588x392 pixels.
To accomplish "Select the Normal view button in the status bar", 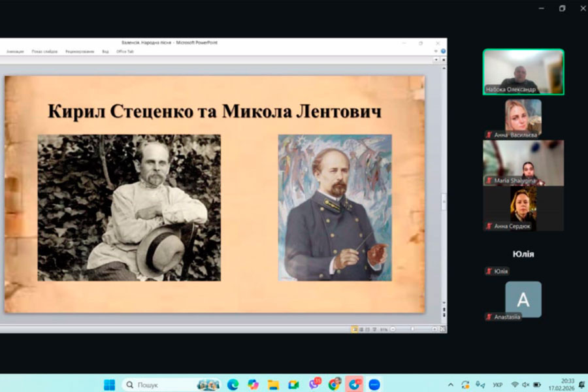I will 355,329.
